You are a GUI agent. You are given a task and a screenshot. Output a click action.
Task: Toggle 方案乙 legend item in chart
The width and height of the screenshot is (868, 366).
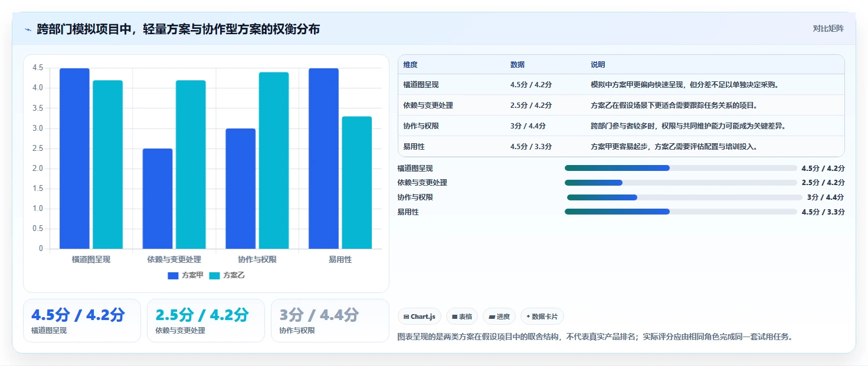[x=227, y=275]
